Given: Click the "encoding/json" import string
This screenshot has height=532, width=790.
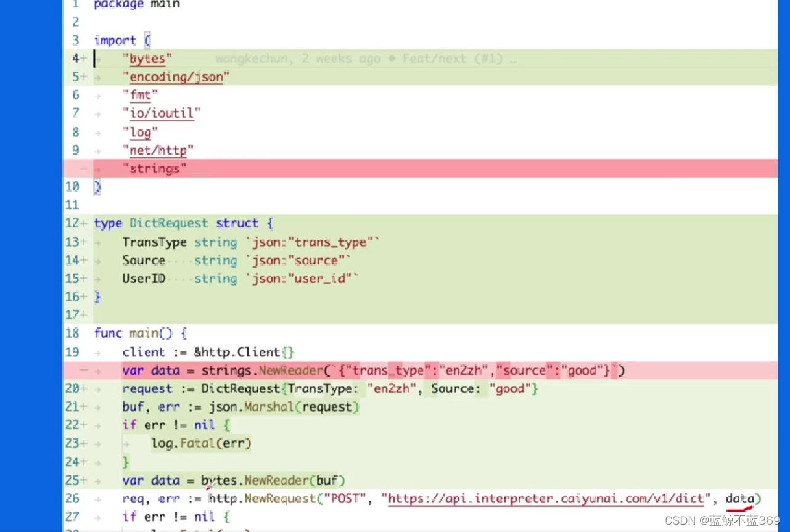Looking at the screenshot, I should (x=176, y=77).
